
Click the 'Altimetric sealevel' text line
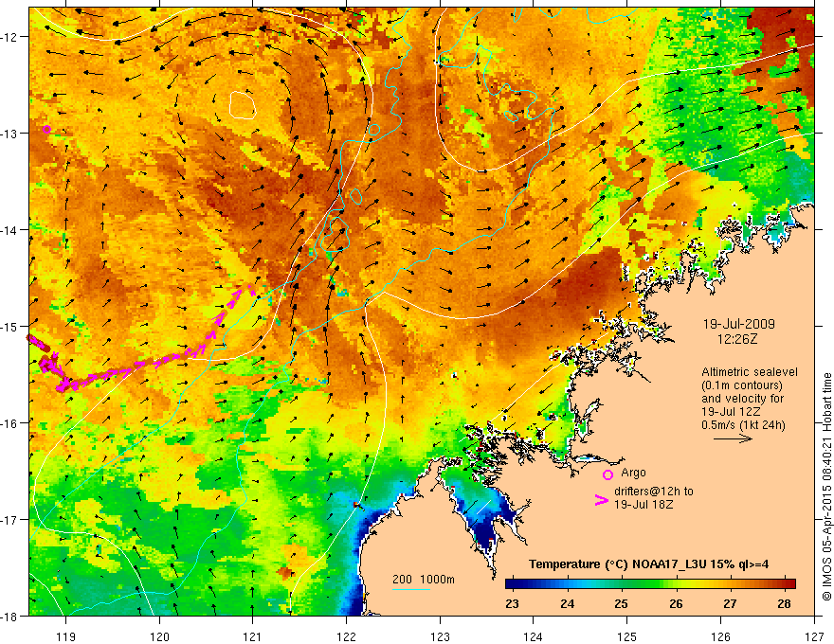coord(750,372)
